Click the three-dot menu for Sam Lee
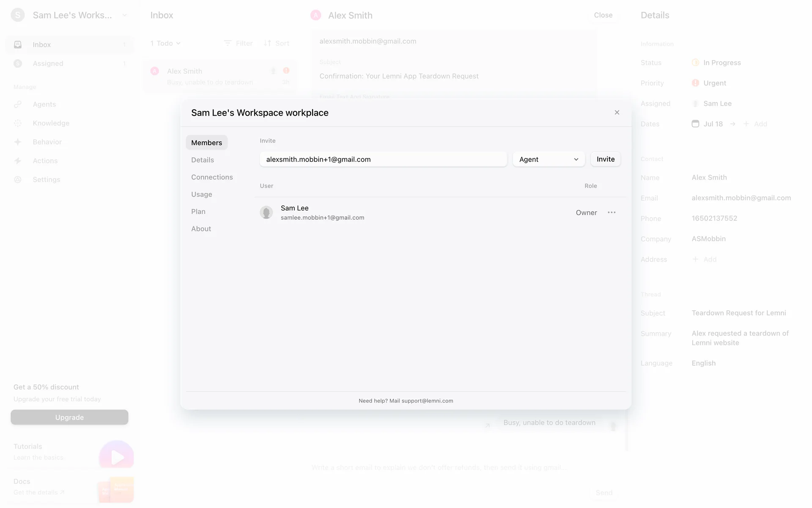This screenshot has width=812, height=508. pyautogui.click(x=612, y=213)
